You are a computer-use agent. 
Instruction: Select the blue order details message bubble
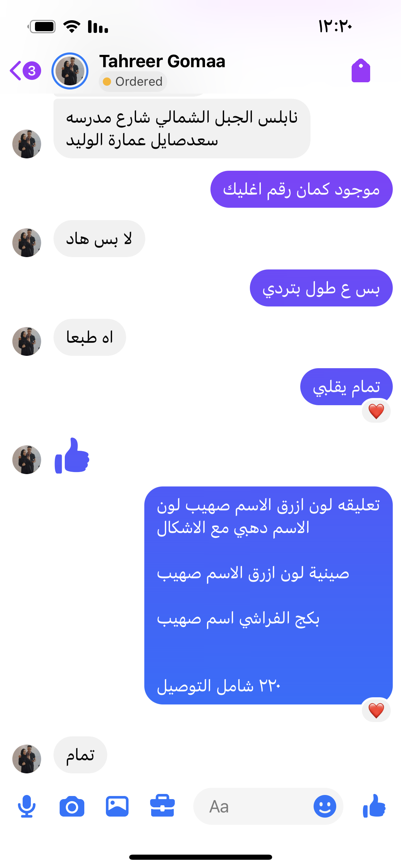click(x=268, y=595)
